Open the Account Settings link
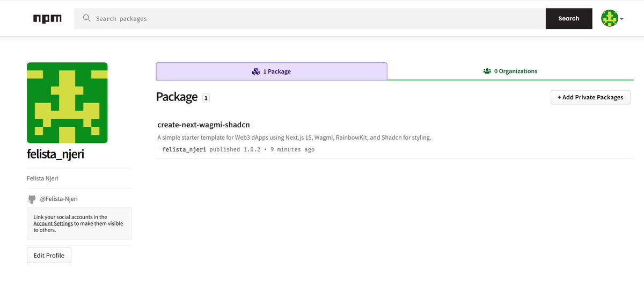 pos(53,223)
